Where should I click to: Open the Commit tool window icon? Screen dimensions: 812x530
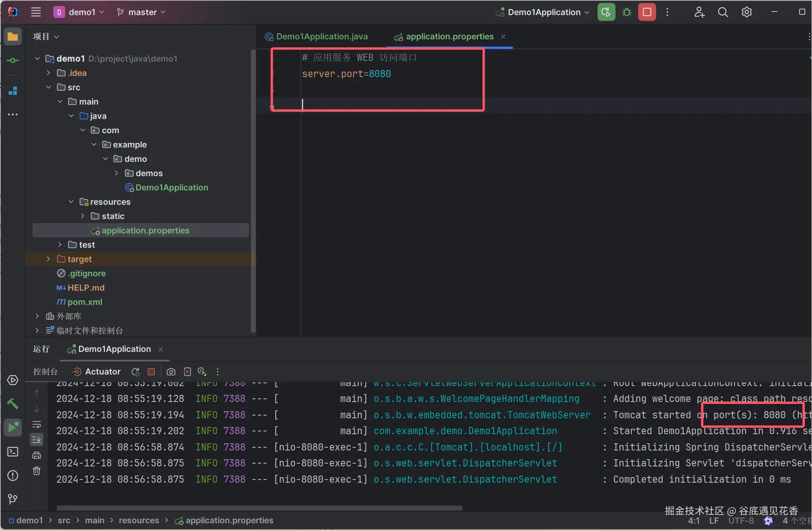pyautogui.click(x=13, y=60)
